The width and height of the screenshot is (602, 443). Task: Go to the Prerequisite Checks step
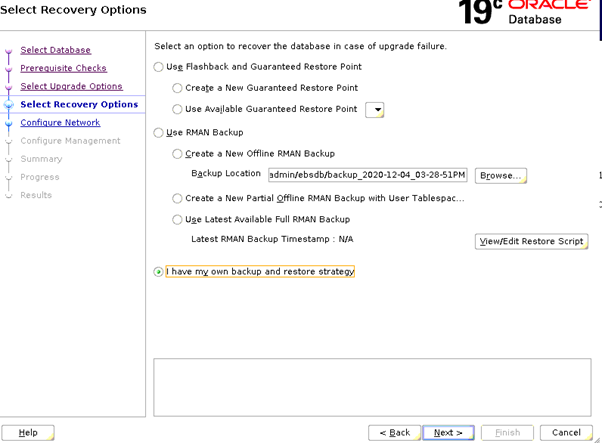[63, 68]
